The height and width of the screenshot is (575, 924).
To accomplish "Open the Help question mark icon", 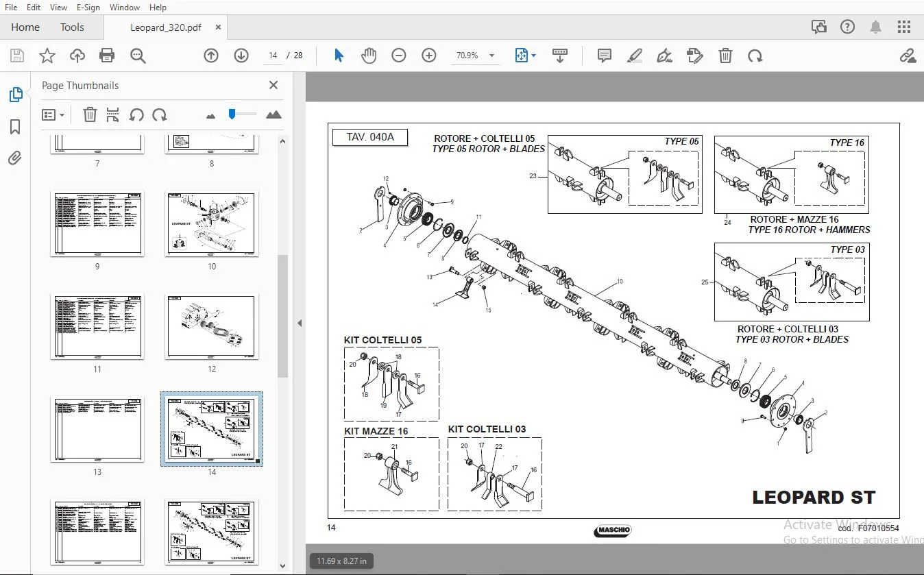I will [847, 27].
